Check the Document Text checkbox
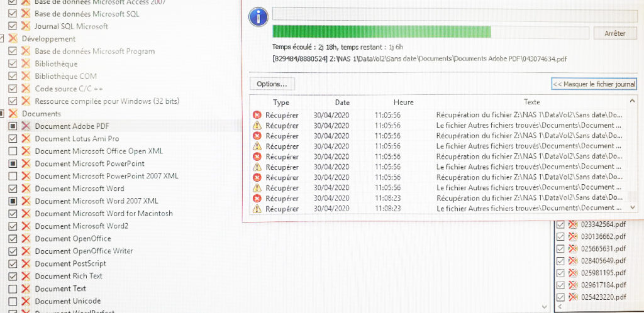The width and height of the screenshot is (644, 313). pyautogui.click(x=13, y=288)
